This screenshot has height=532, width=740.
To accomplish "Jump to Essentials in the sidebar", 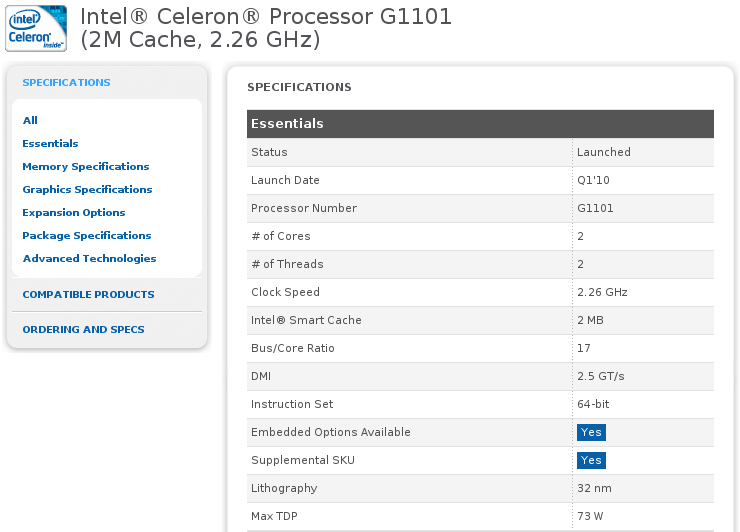I will [x=50, y=144].
